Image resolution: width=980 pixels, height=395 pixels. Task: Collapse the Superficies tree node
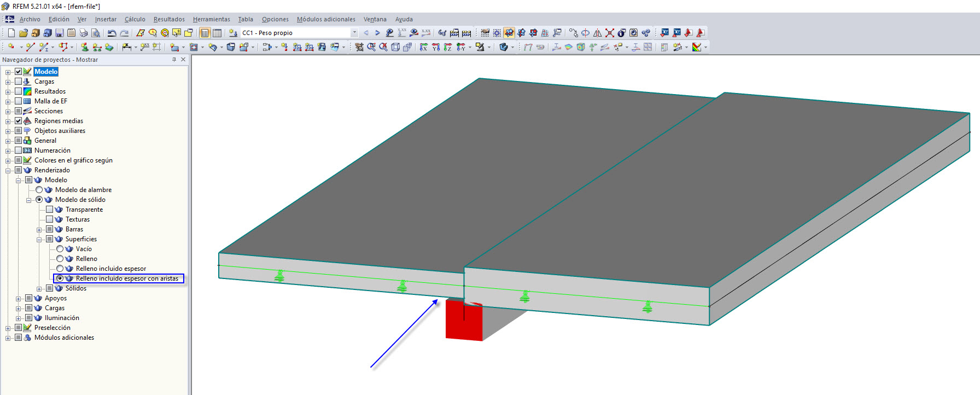click(x=39, y=240)
